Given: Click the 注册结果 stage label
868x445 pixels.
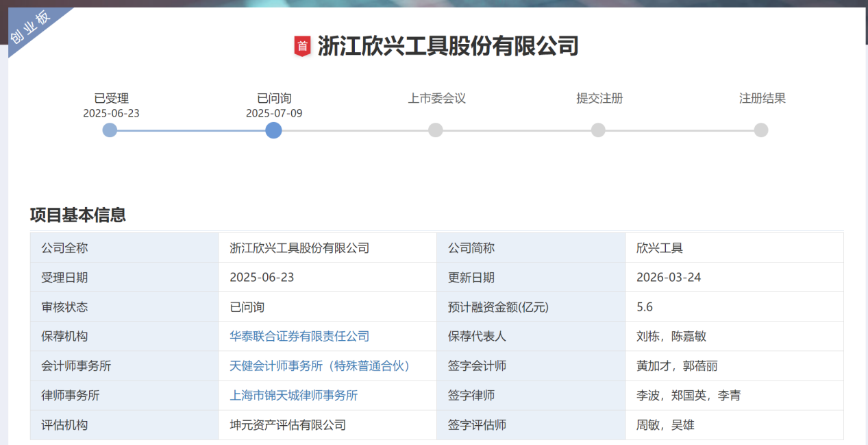Looking at the screenshot, I should pyautogui.click(x=762, y=98).
